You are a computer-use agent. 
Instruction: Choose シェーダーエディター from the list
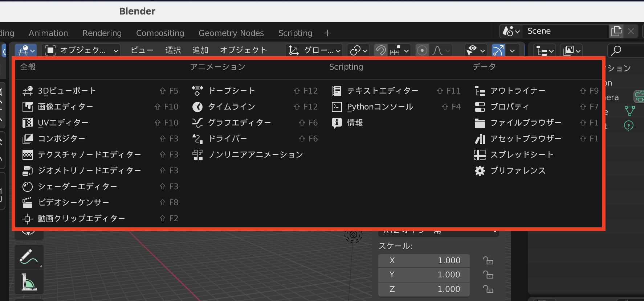click(77, 186)
